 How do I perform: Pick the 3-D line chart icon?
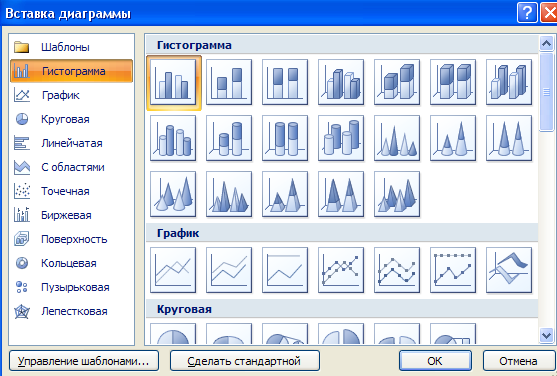509,270
